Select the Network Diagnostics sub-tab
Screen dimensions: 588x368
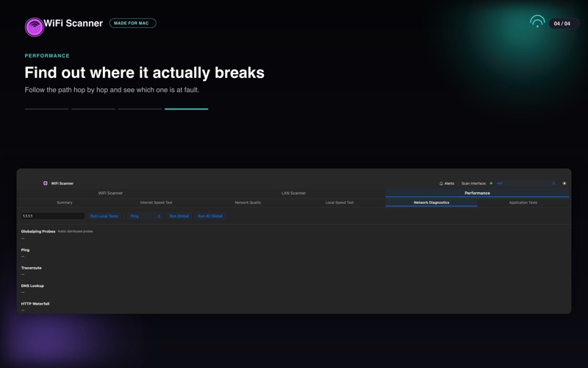click(431, 202)
